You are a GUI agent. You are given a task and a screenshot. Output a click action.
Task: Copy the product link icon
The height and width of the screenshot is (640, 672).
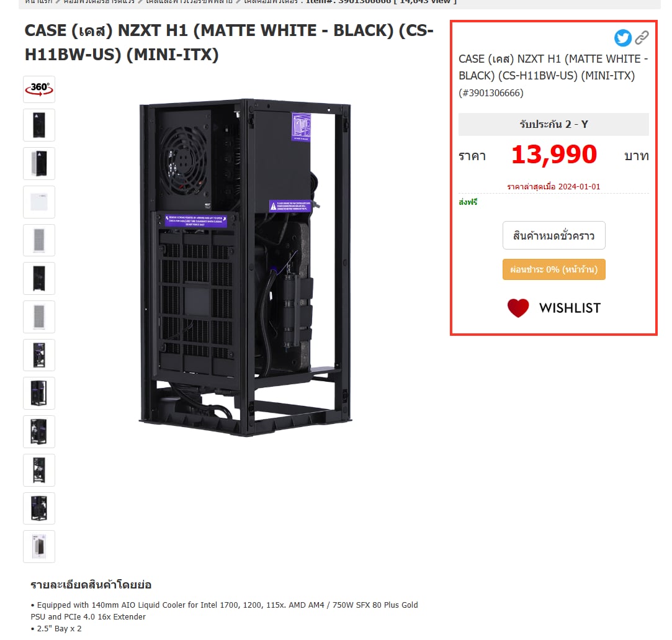click(642, 38)
